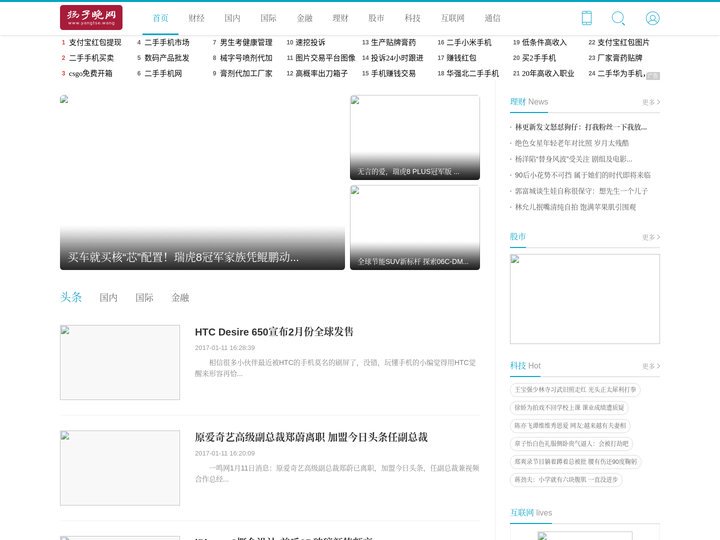Open the search magnifier icon
720x540 pixels.
618,18
